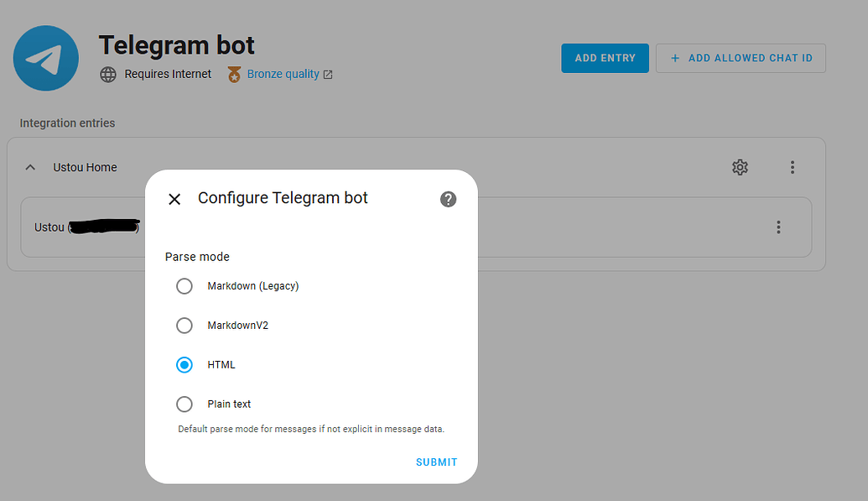
Task: Select Markdown (Legacy) parse mode
Action: click(x=185, y=286)
